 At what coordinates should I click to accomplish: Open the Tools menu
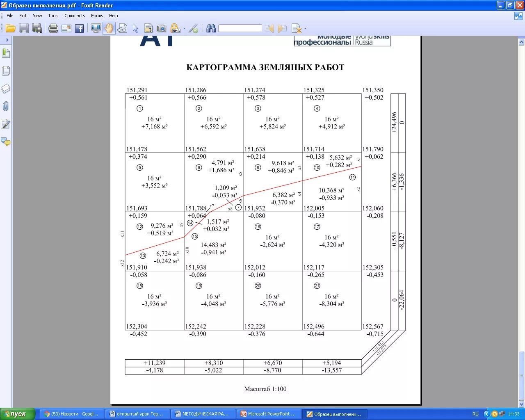point(53,16)
